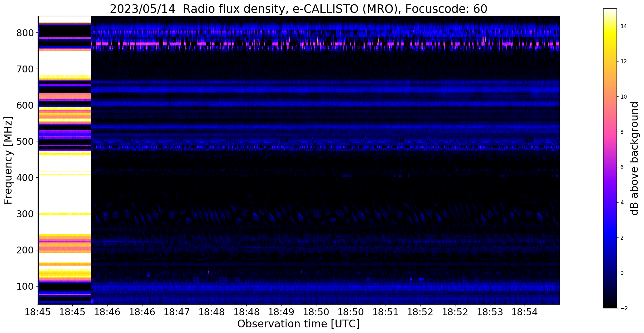Click the 300 frequency tick label

pyautogui.click(x=25, y=214)
